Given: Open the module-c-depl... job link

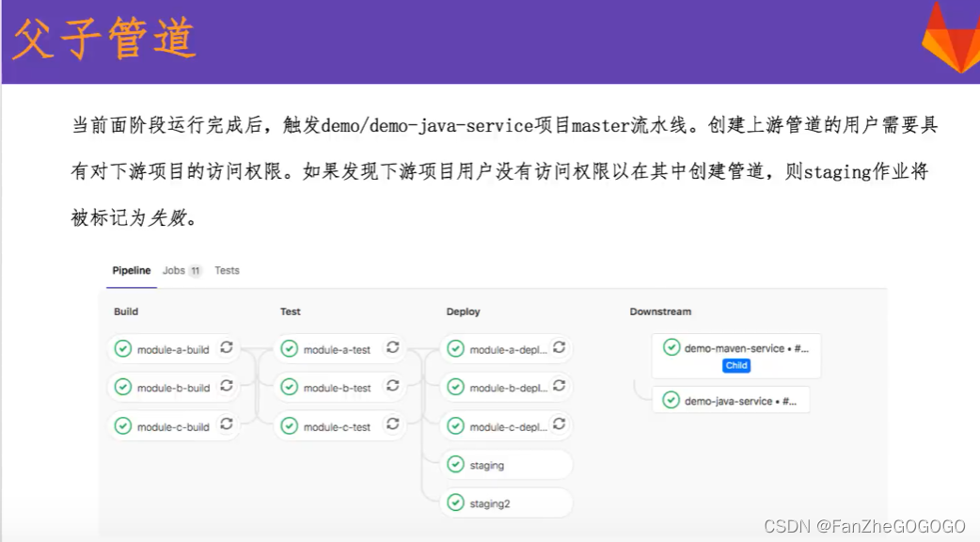Looking at the screenshot, I should click(x=508, y=427).
